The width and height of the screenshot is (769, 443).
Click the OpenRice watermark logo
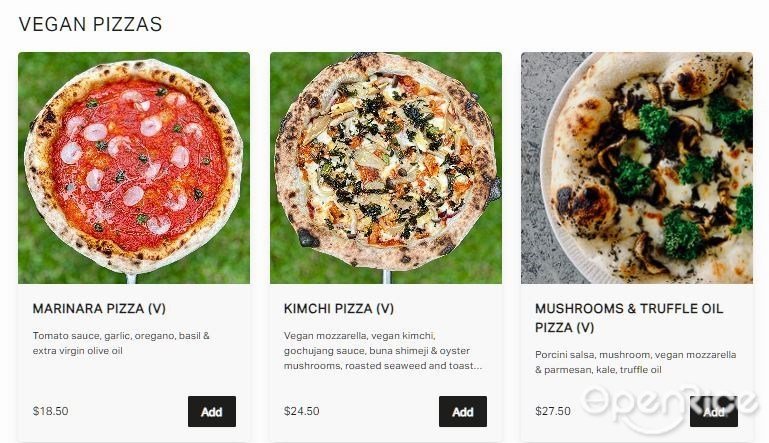669,405
